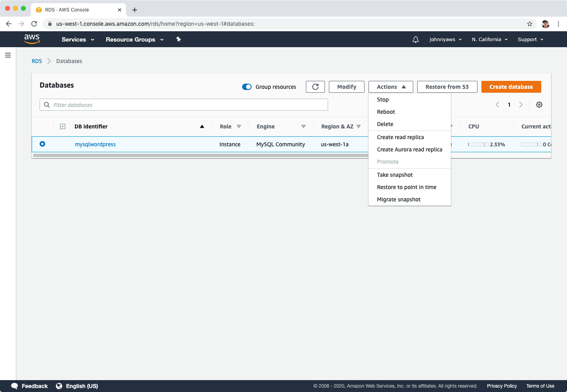567x392 pixels.
Task: Click the RDS breadcrumb link
Action: pyautogui.click(x=37, y=61)
